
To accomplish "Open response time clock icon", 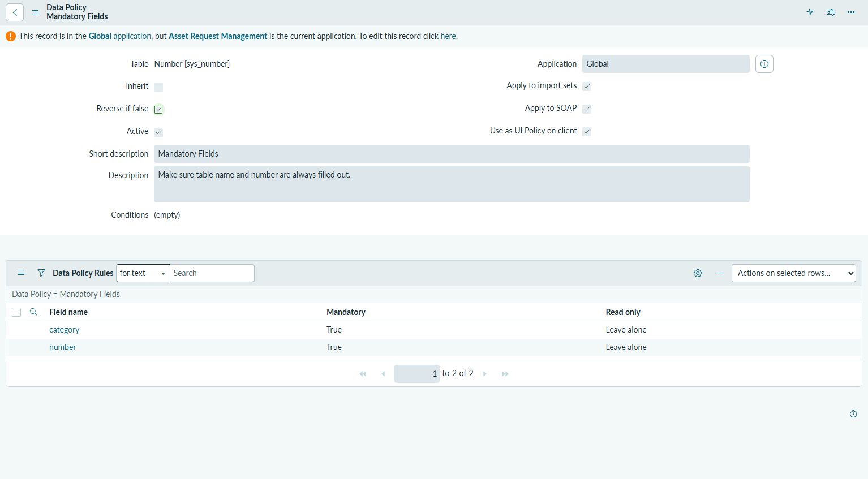I will [x=853, y=414].
